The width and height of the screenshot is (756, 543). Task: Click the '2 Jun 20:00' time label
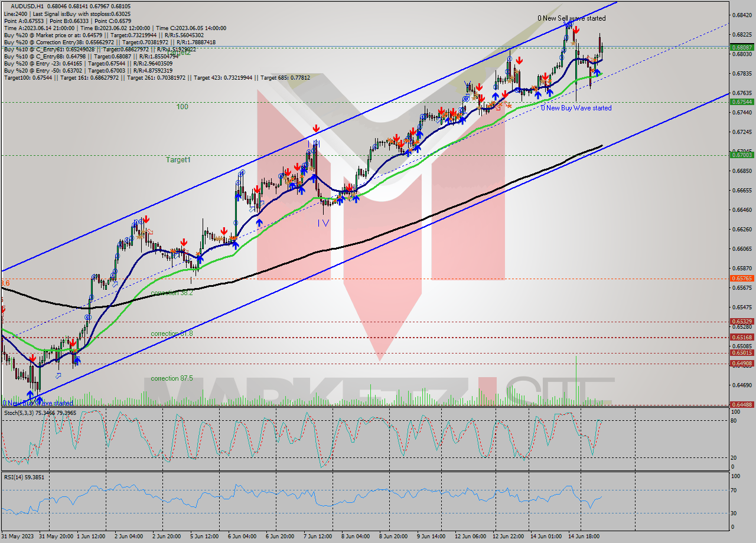coord(168,537)
